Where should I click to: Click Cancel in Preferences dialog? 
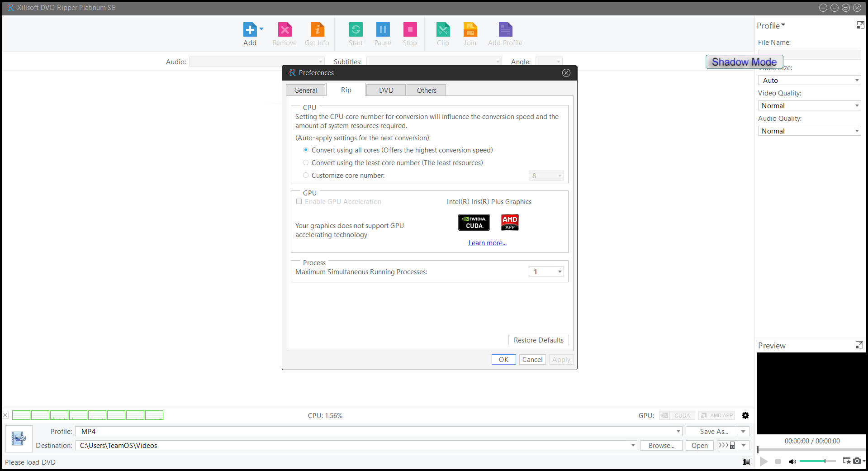[x=532, y=360]
